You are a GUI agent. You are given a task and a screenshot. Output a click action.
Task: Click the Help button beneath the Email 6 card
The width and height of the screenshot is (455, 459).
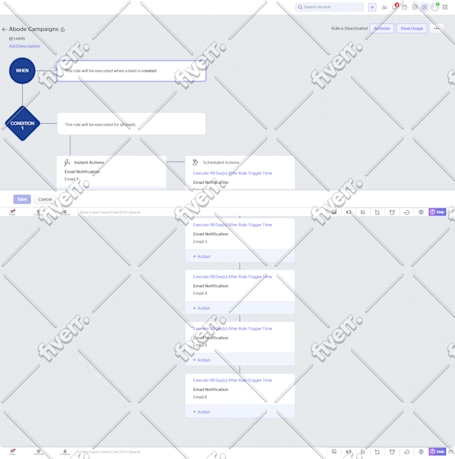click(437, 451)
